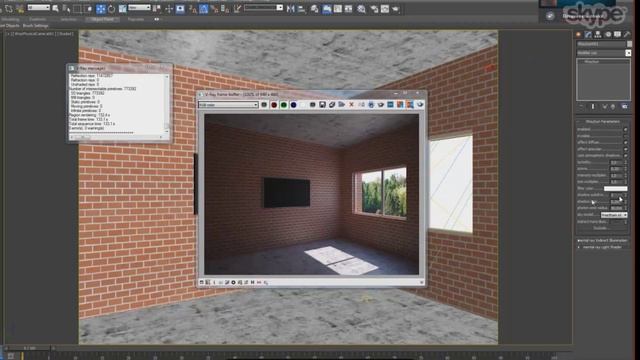Switch to the Freeform ribbon tab

pyautogui.click(x=37, y=19)
